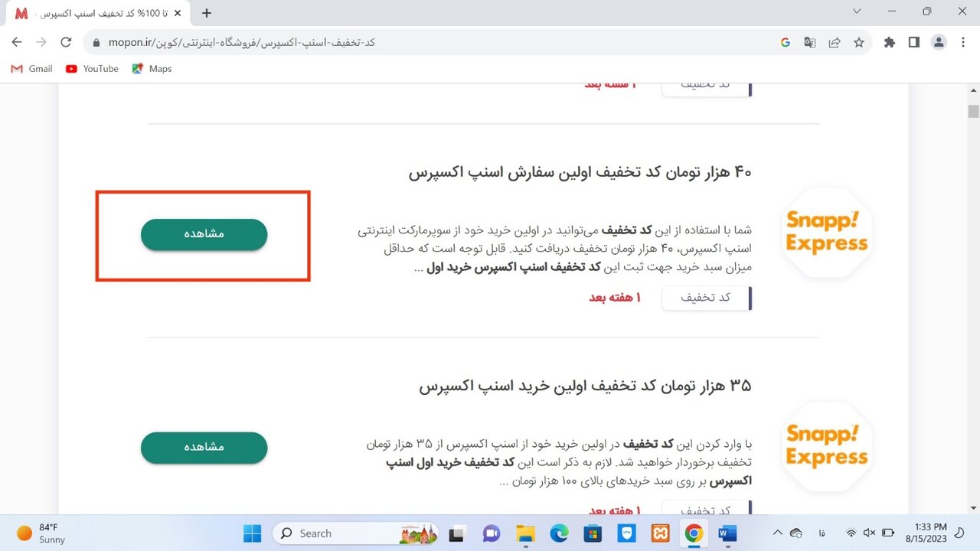Bookmark this tab with the star icon
Screen dimensions: 980x551
(x=859, y=43)
